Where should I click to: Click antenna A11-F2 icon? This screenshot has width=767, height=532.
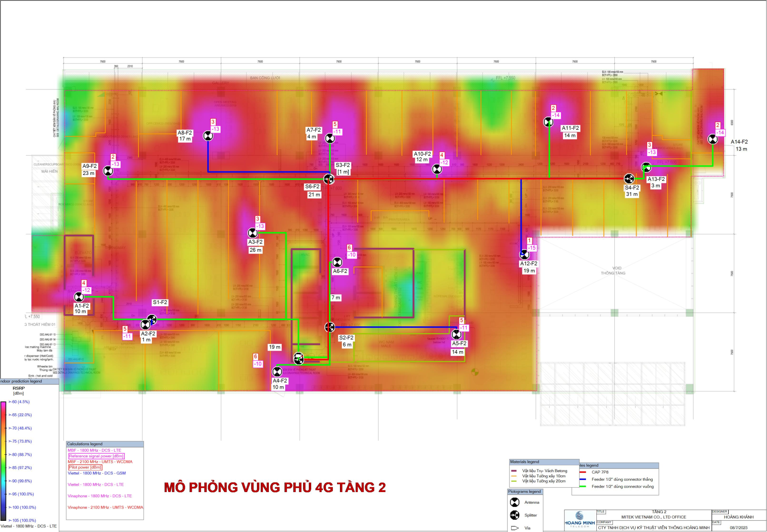coord(548,122)
